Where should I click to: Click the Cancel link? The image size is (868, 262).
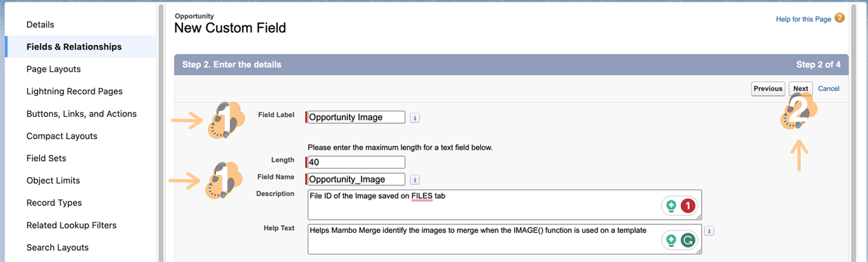pyautogui.click(x=829, y=89)
